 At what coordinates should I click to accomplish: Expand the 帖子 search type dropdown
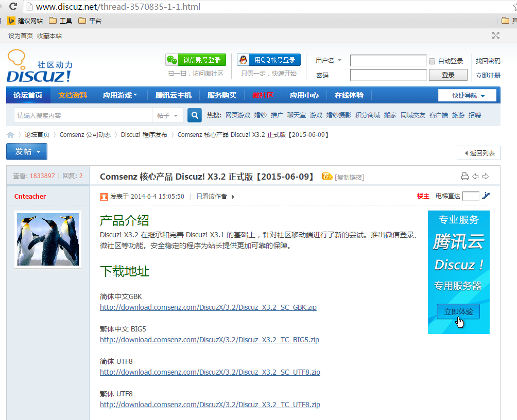pyautogui.click(x=167, y=115)
